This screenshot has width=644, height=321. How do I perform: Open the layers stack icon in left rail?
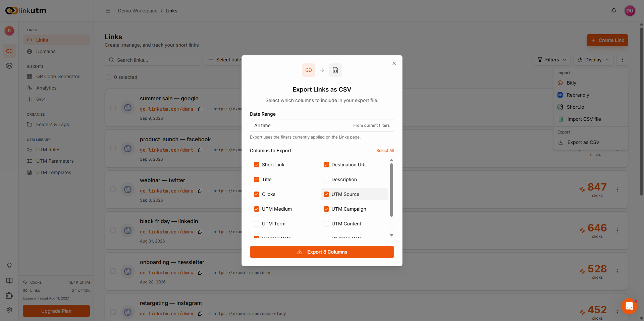pos(9,66)
